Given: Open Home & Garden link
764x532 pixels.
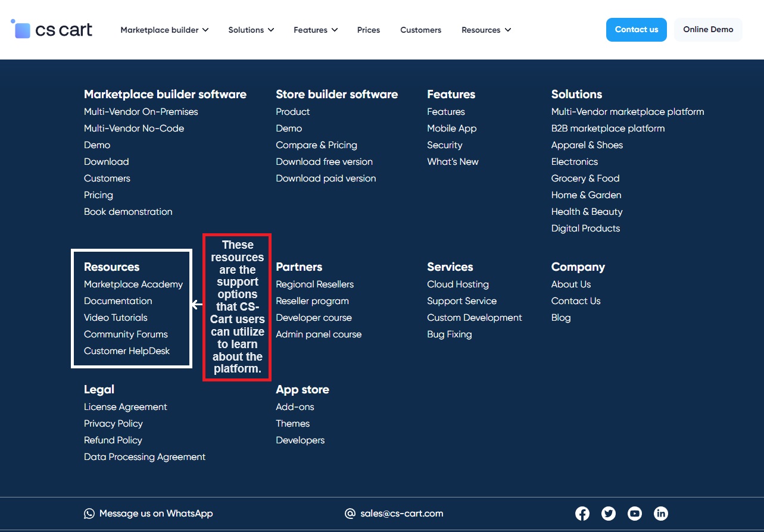Looking at the screenshot, I should [x=587, y=195].
